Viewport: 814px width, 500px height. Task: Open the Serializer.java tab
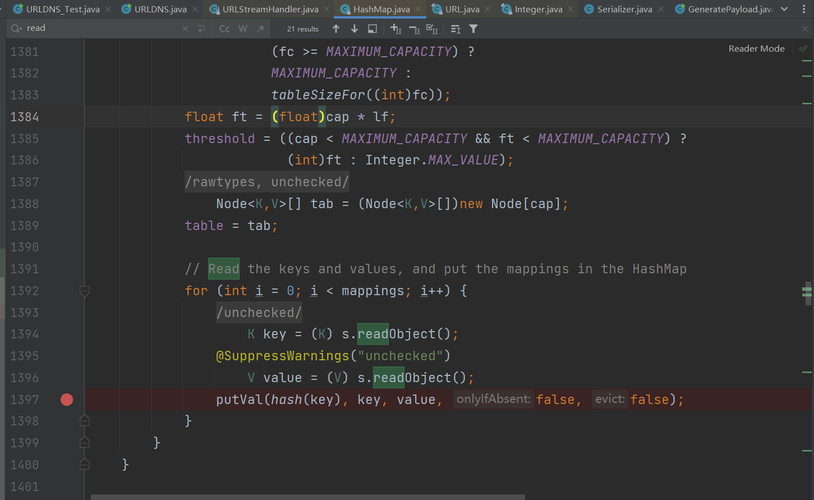(623, 9)
